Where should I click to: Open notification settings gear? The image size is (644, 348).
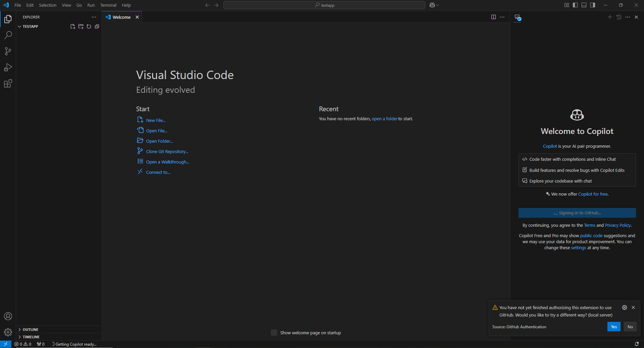[x=625, y=307]
